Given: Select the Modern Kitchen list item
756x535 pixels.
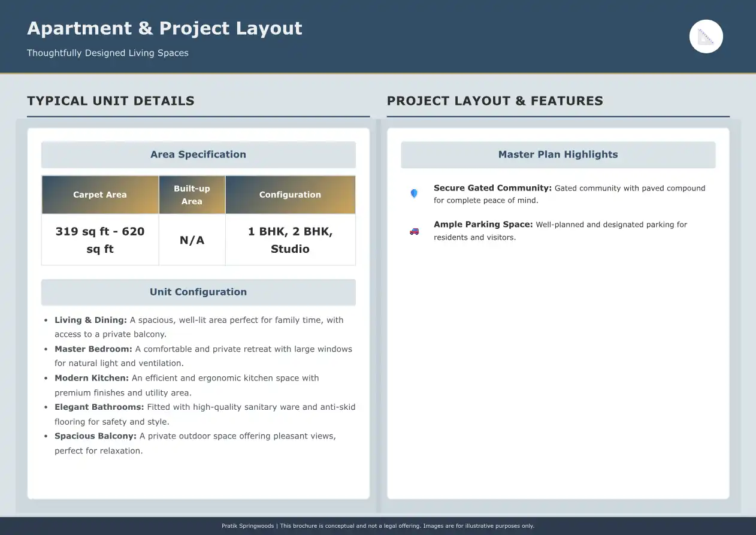Looking at the screenshot, I should coord(187,385).
